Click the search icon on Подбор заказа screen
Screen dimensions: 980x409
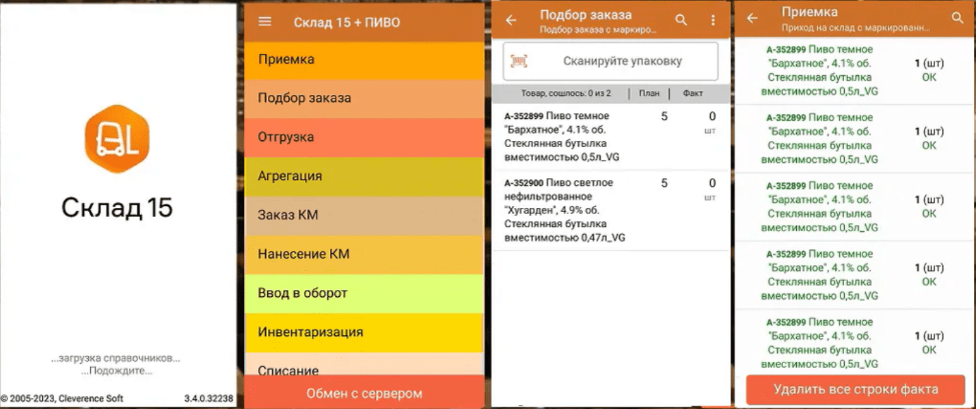click(682, 19)
